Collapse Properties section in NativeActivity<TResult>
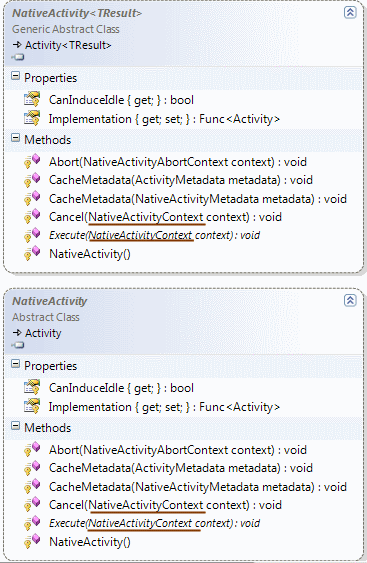Image resolution: width=367 pixels, height=563 pixels. [x=15, y=76]
